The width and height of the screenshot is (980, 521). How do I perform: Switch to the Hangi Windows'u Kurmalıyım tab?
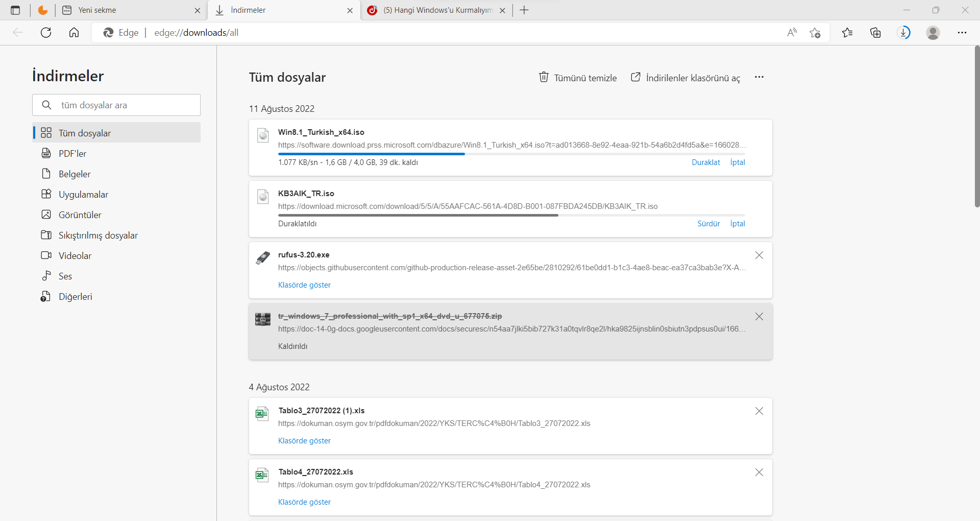coord(437,10)
